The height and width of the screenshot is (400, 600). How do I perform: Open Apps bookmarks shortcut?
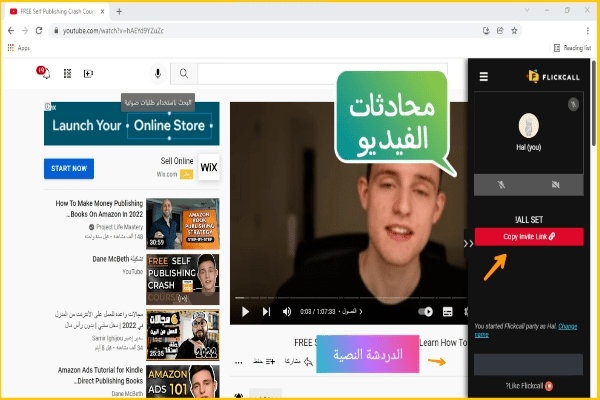pos(18,48)
